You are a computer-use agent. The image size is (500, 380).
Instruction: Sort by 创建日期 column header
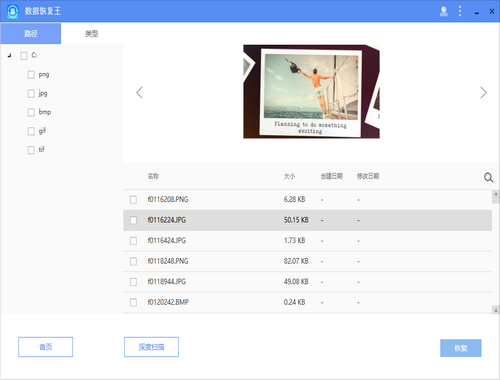pyautogui.click(x=332, y=176)
